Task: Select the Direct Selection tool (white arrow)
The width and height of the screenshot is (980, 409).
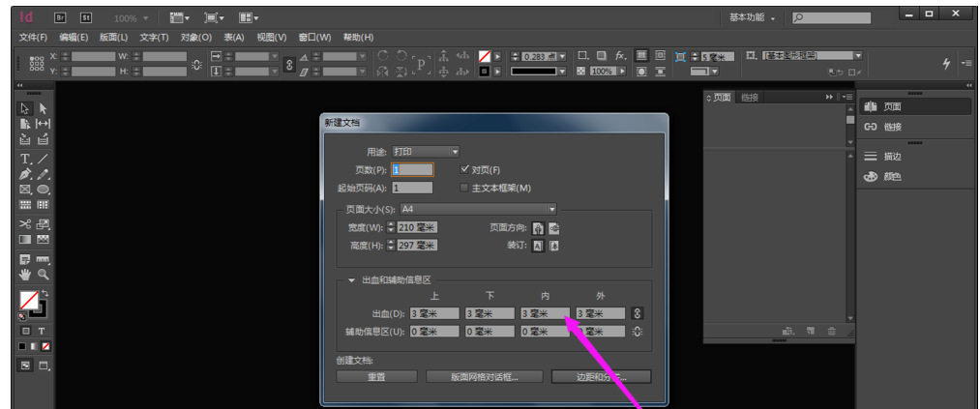Action: click(x=44, y=108)
